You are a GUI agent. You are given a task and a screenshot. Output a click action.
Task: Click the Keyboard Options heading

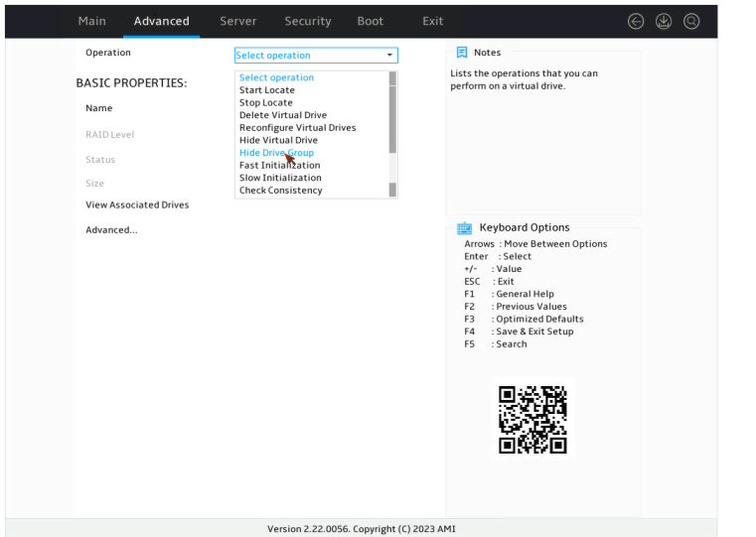coord(525,227)
